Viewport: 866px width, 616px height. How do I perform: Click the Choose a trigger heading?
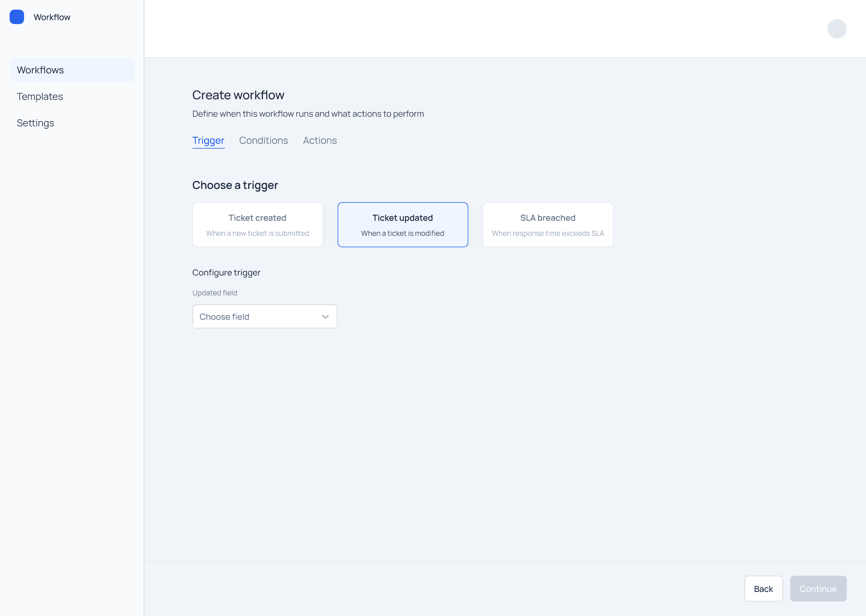pos(235,185)
